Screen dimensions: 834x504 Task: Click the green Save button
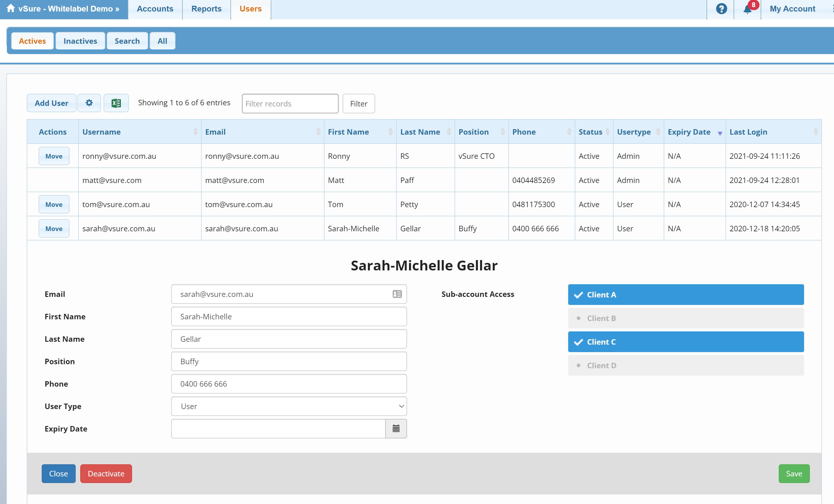pos(794,473)
